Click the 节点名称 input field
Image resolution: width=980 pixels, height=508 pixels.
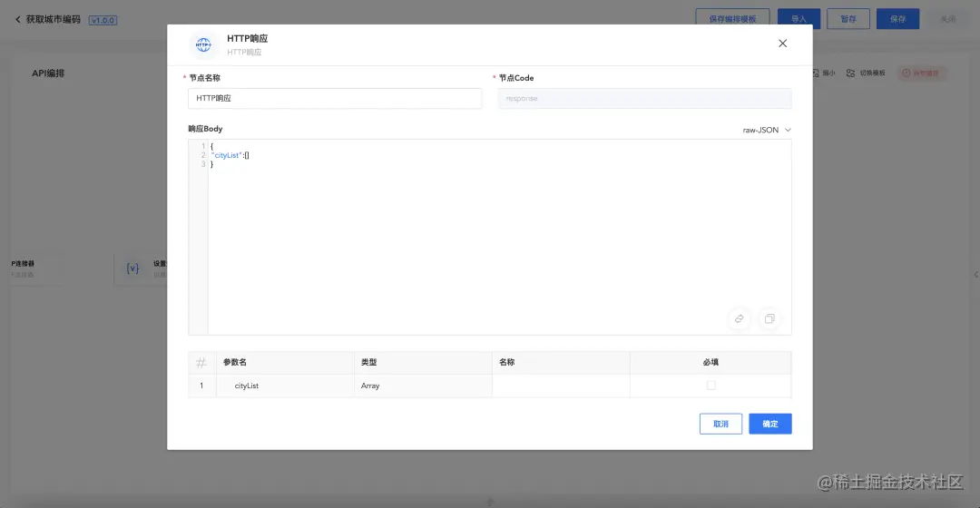(335, 98)
